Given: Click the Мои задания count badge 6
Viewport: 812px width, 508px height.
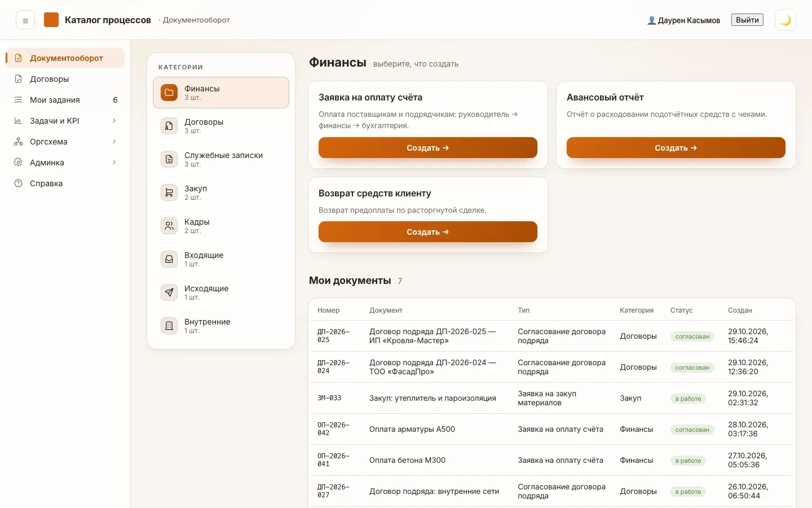Looking at the screenshot, I should [115, 100].
